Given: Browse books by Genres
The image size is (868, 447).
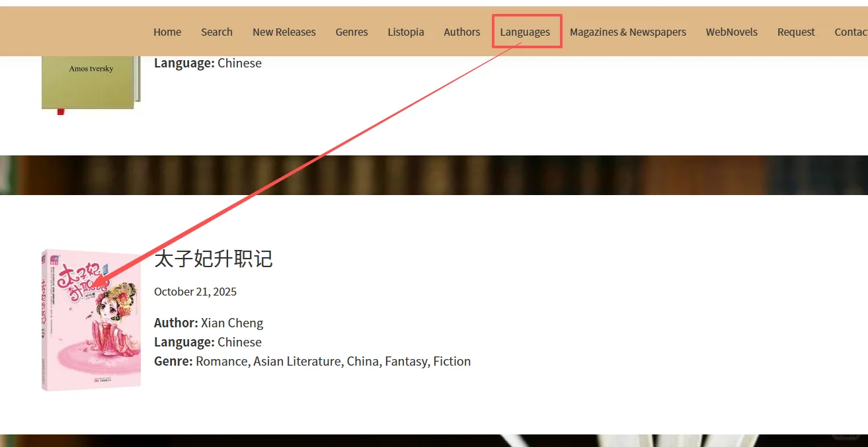Looking at the screenshot, I should point(351,31).
